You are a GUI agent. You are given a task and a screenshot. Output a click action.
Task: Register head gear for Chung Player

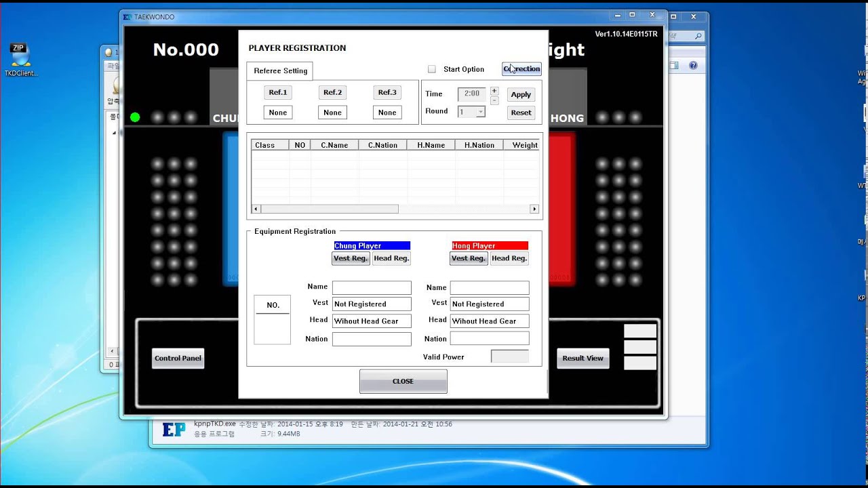pyautogui.click(x=391, y=258)
